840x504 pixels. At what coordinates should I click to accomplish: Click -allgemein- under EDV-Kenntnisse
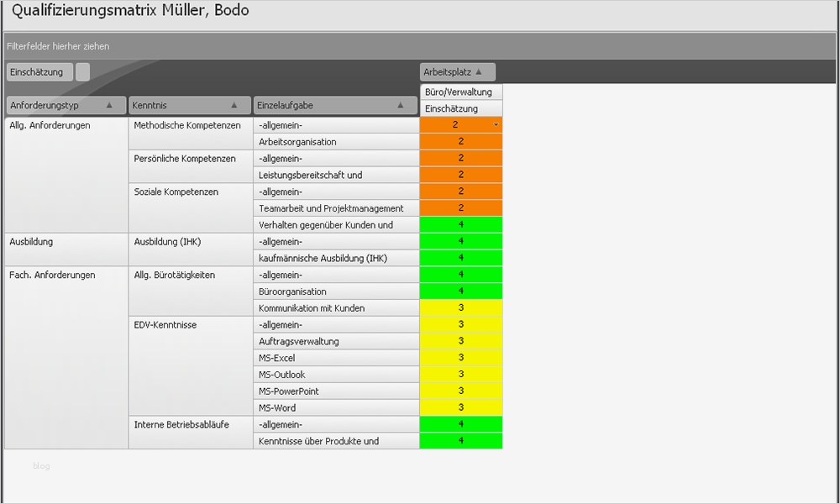[337, 324]
